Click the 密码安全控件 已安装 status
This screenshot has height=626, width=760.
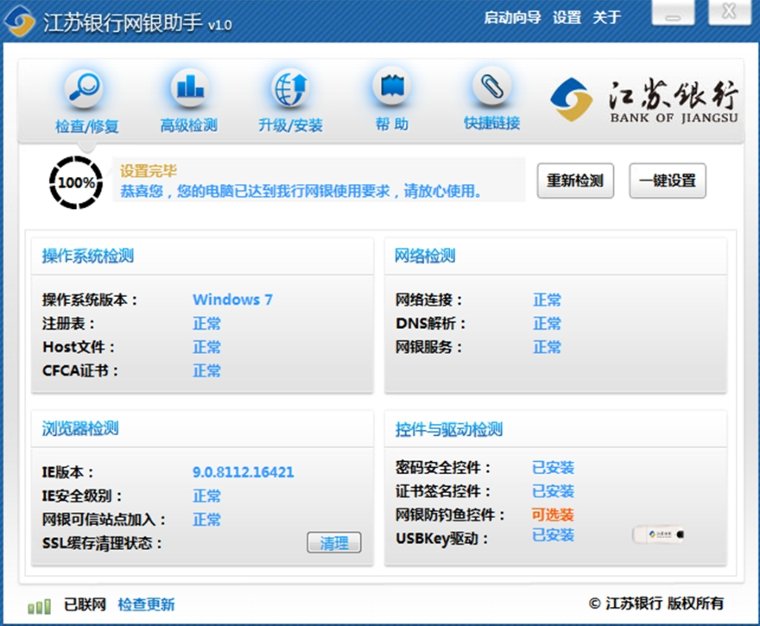click(x=553, y=468)
